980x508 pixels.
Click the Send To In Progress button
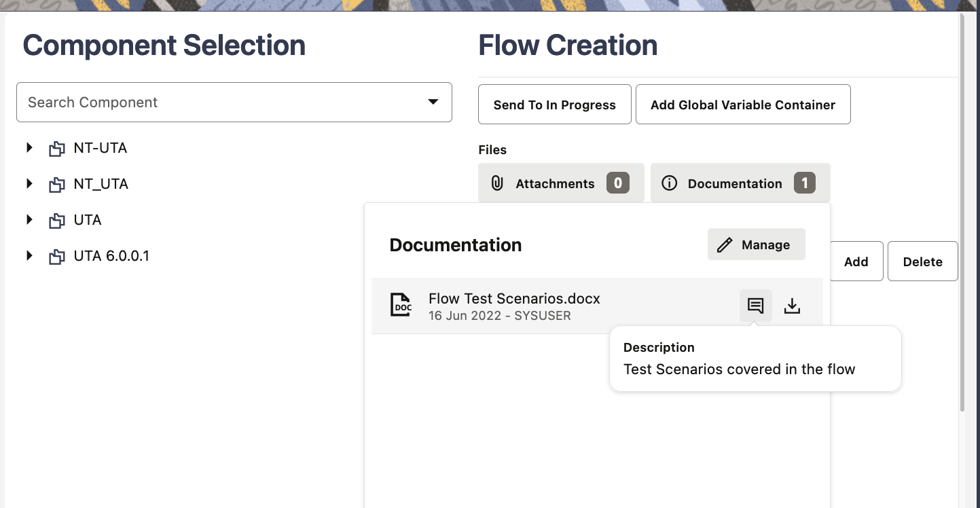(554, 105)
